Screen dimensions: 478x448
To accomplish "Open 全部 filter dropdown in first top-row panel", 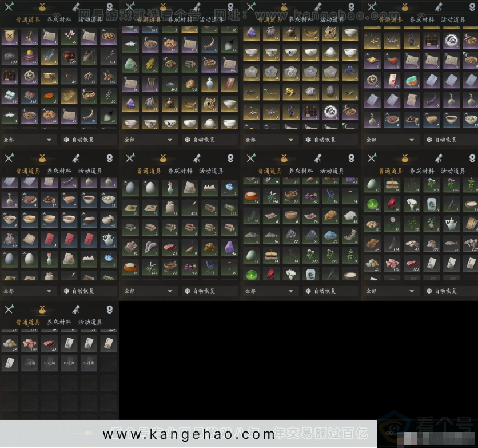I will pyautogui.click(x=29, y=140).
